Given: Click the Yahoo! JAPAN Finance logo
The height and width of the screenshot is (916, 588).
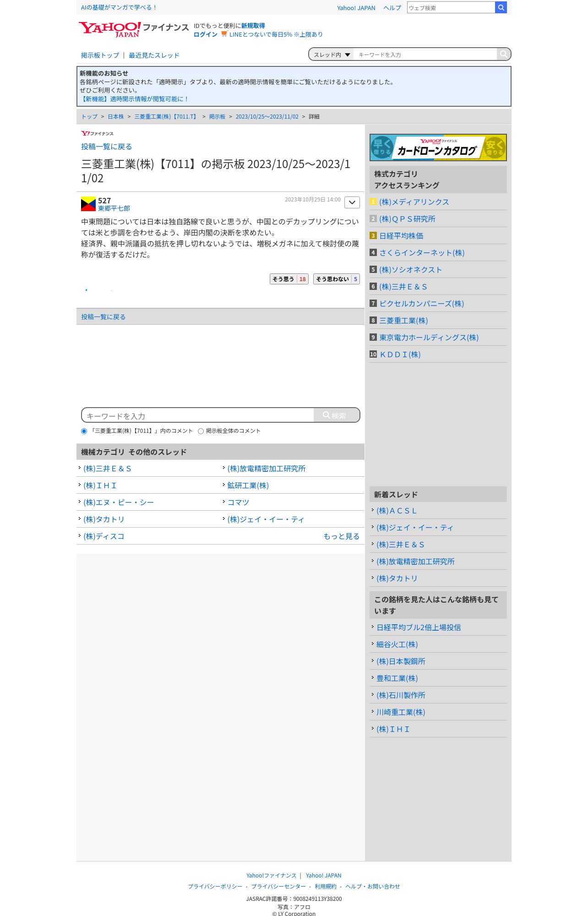Looking at the screenshot, I should coord(133,29).
